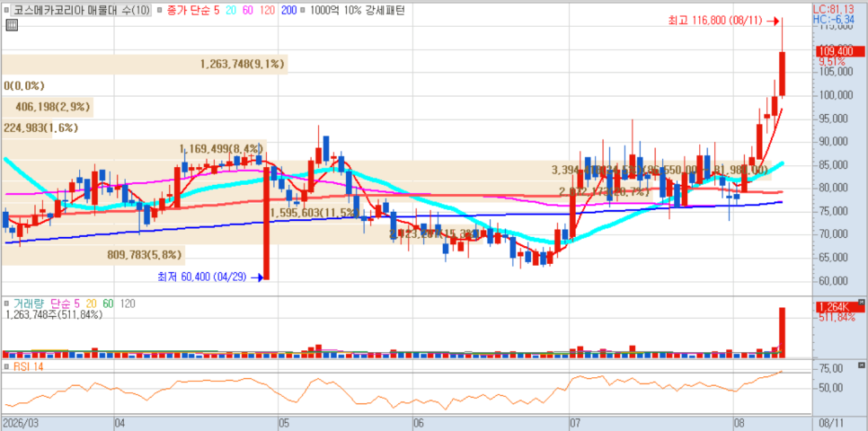Click the 406,198(2.9%) volume profile bar

(x=47, y=107)
